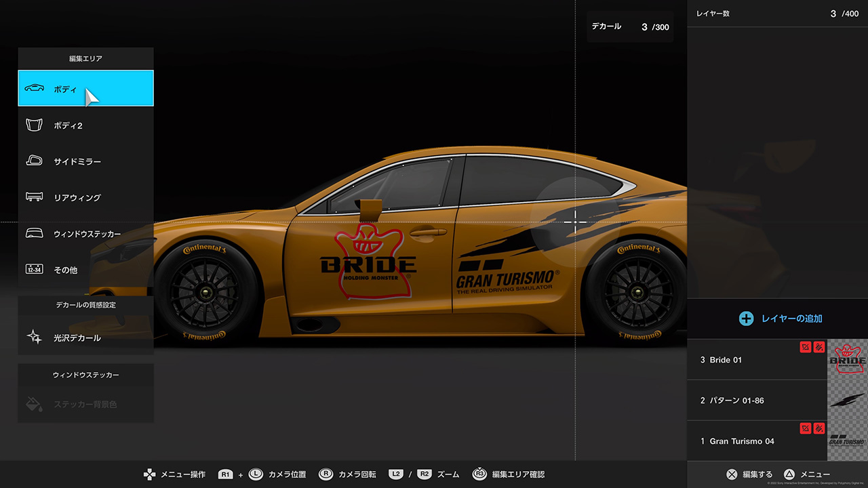The height and width of the screenshot is (488, 868).
Task: Click the side mirror icon
Action: (34, 161)
